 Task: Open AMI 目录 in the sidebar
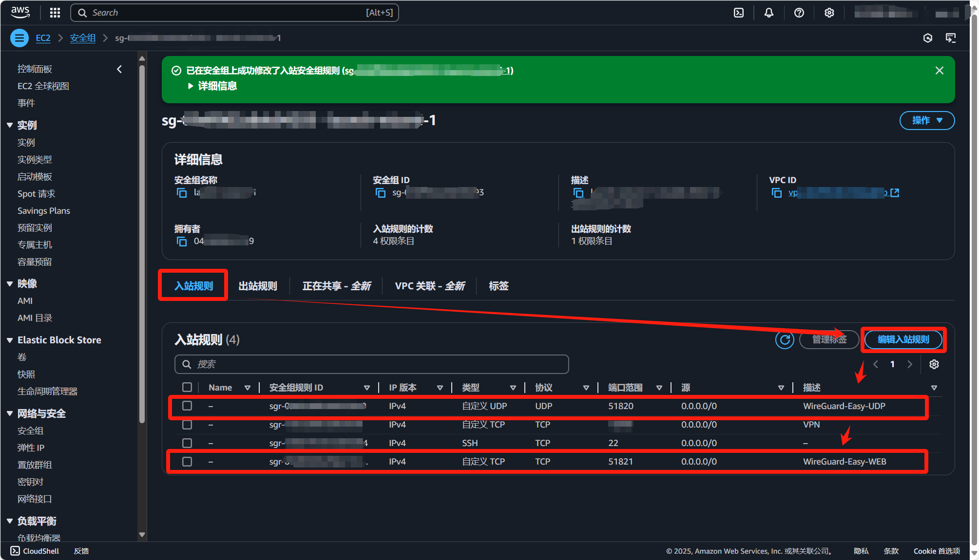(x=35, y=318)
